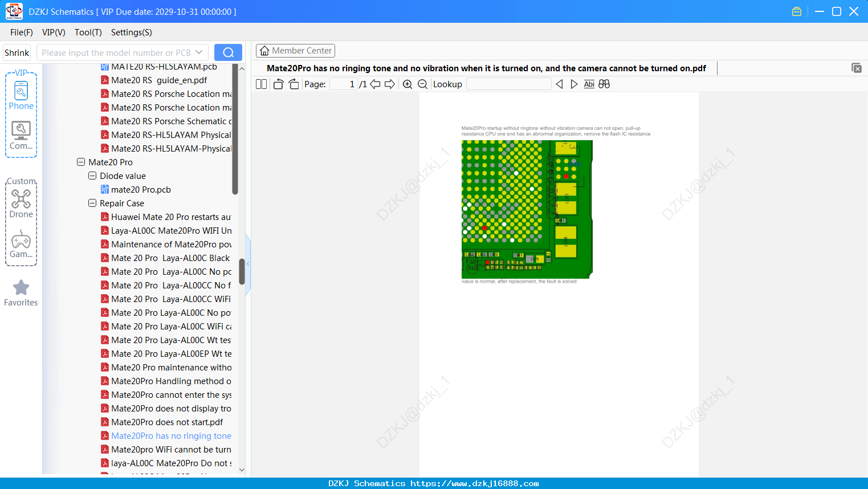Collapse the side panel with the middle handle
Viewport: 868px width, 489px height.
tap(248, 264)
